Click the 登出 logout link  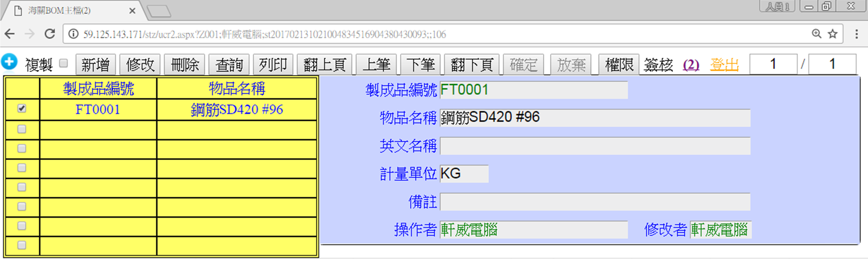[x=724, y=65]
